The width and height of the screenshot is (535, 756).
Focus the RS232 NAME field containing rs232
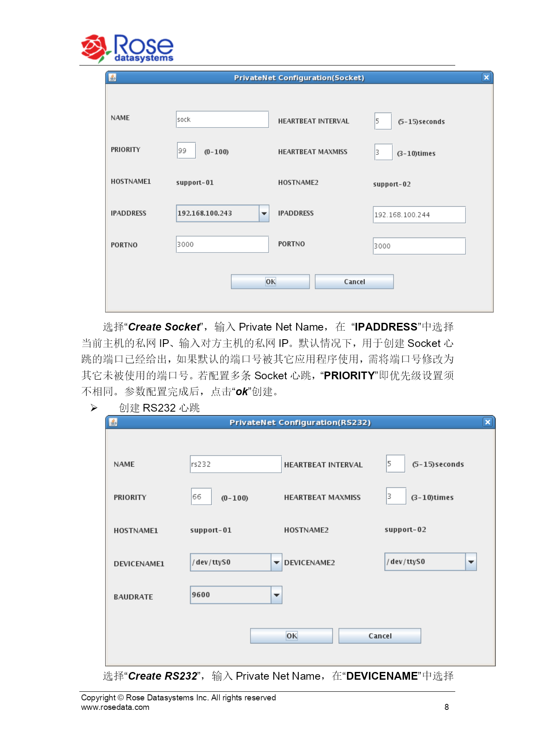[236, 464]
